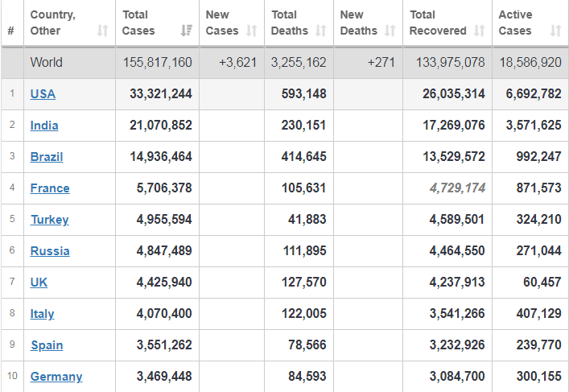Click the Country, Other column header
Image resolution: width=569 pixels, height=392 pixels.
pyautogui.click(x=70, y=23)
